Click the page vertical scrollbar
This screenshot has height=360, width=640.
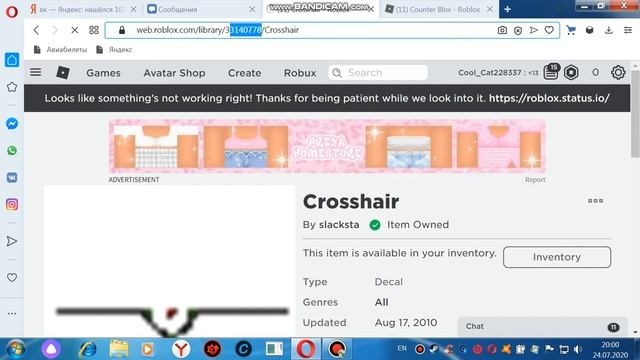[x=635, y=114]
